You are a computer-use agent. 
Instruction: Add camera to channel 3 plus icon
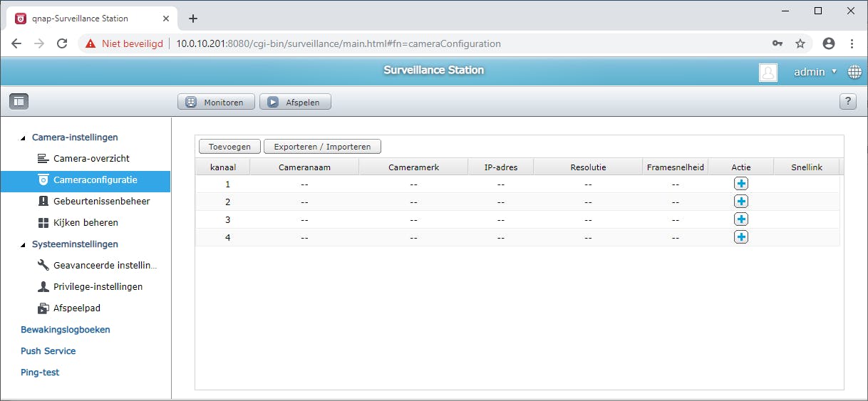tap(741, 219)
